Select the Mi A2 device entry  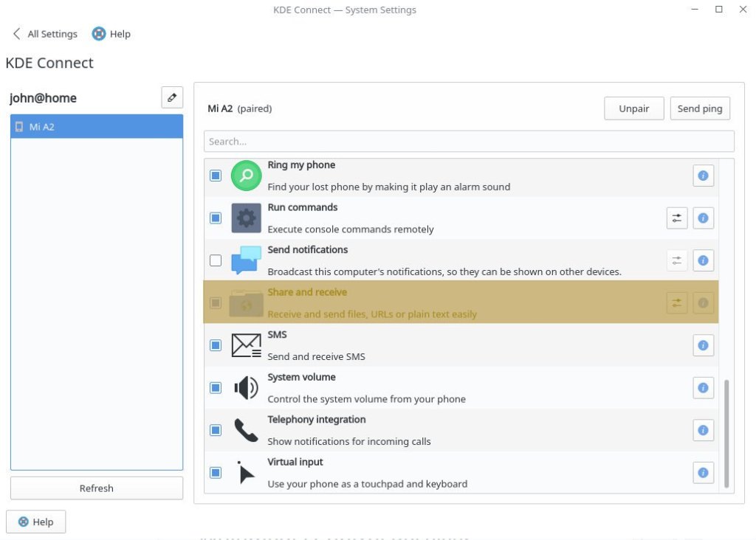(x=96, y=126)
